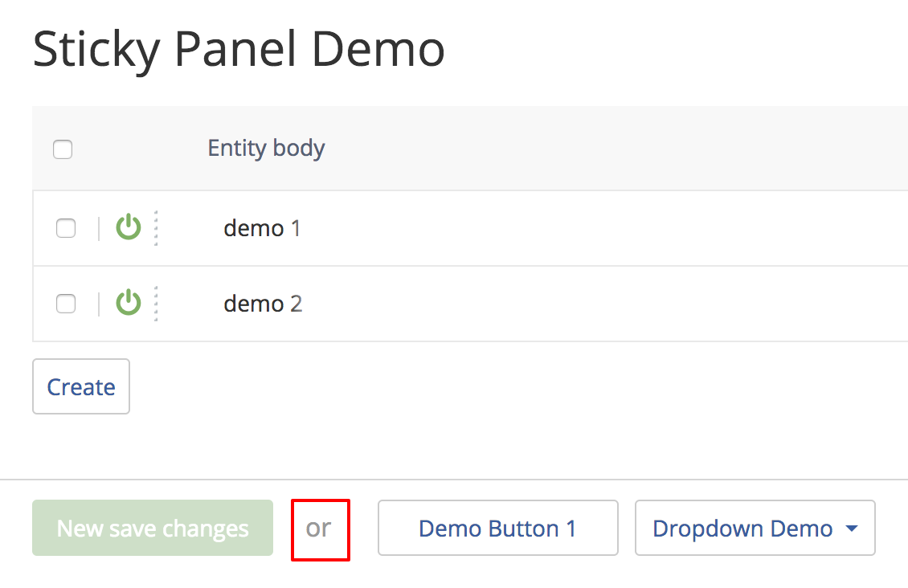Select the demo 2 entity text
This screenshot has height=588, width=908.
(x=262, y=304)
